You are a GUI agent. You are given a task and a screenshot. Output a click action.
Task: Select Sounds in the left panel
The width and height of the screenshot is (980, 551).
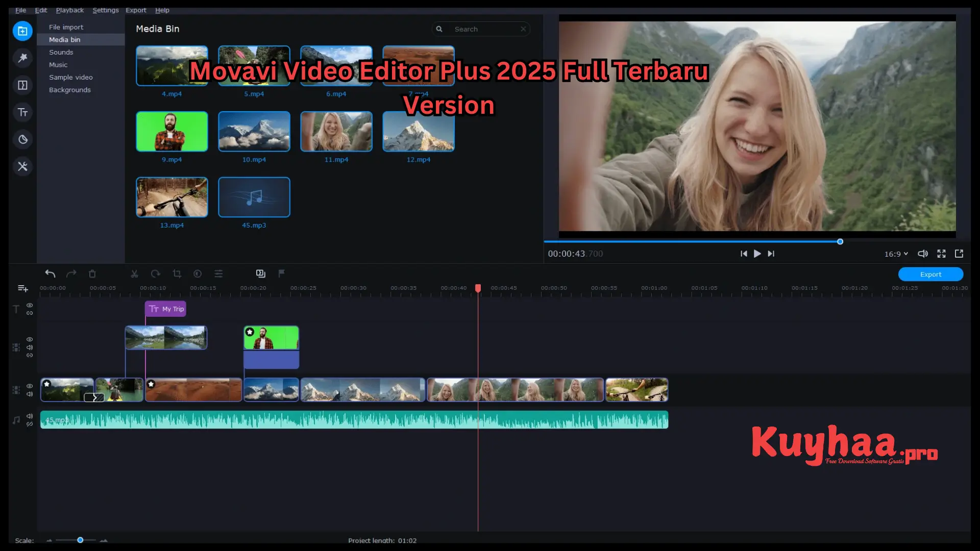[x=61, y=52]
